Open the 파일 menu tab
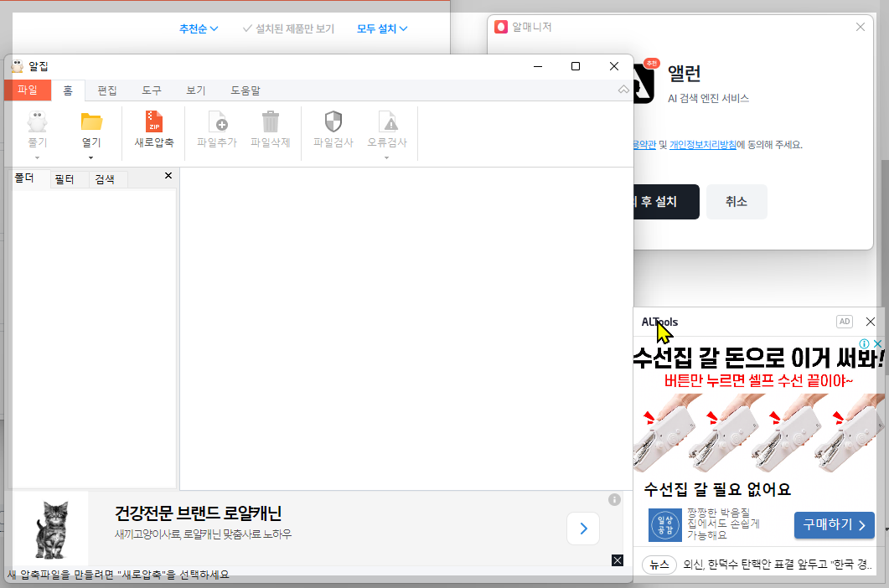Viewport: 889px width, 588px height. pyautogui.click(x=27, y=90)
